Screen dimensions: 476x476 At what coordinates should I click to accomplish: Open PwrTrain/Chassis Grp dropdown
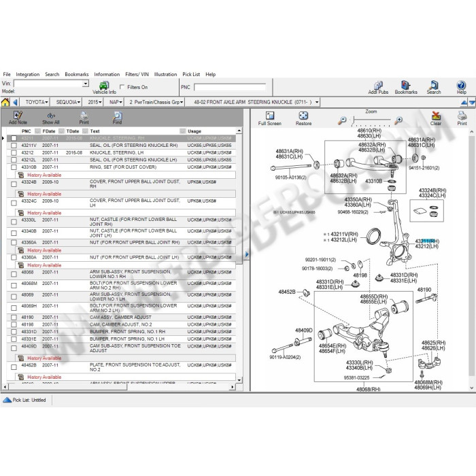[x=156, y=102]
